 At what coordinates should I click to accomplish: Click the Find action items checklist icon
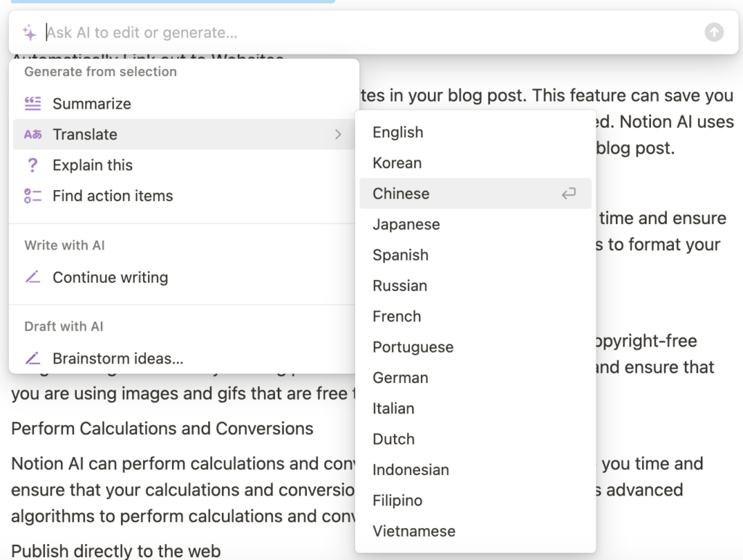point(33,196)
